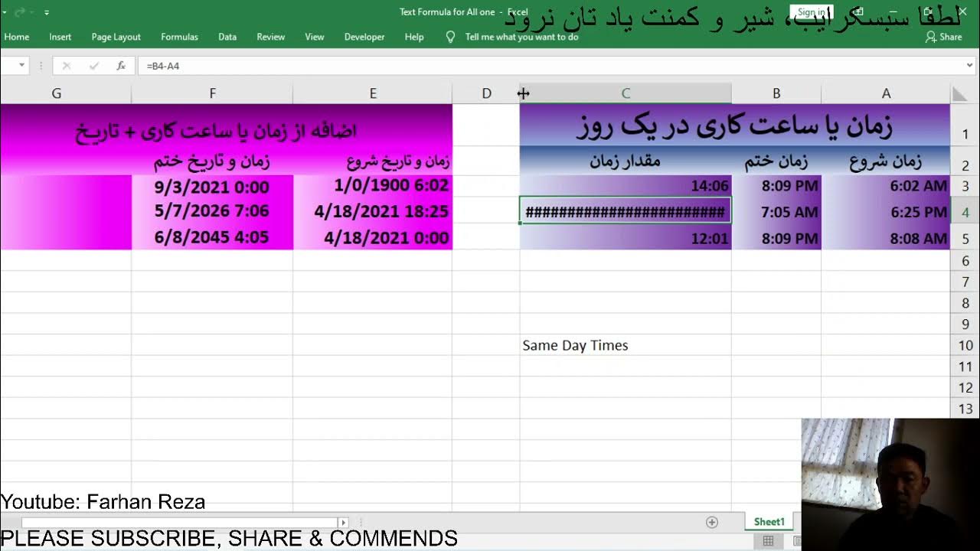Open the View ribbon tab
Screen dimensions: 980x551
coord(314,37)
